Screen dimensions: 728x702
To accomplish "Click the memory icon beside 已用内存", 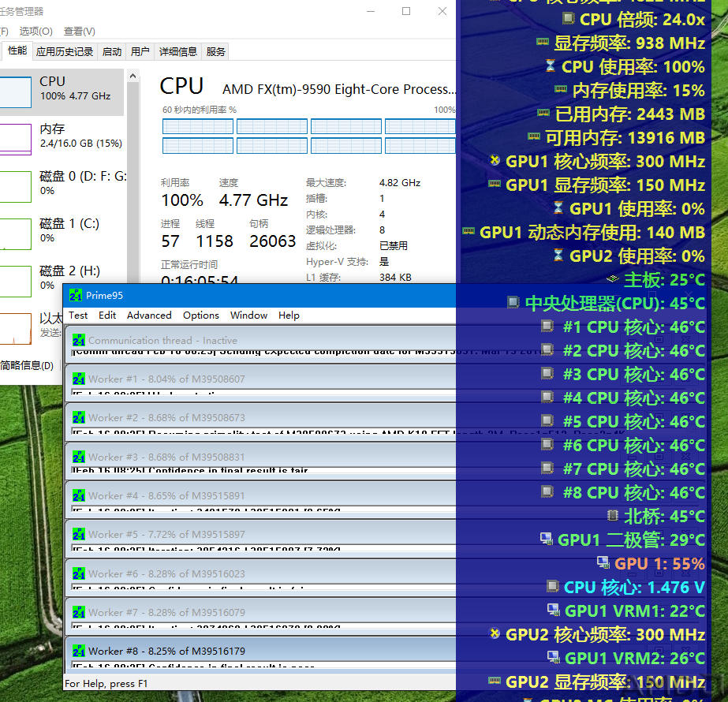I will click(543, 112).
